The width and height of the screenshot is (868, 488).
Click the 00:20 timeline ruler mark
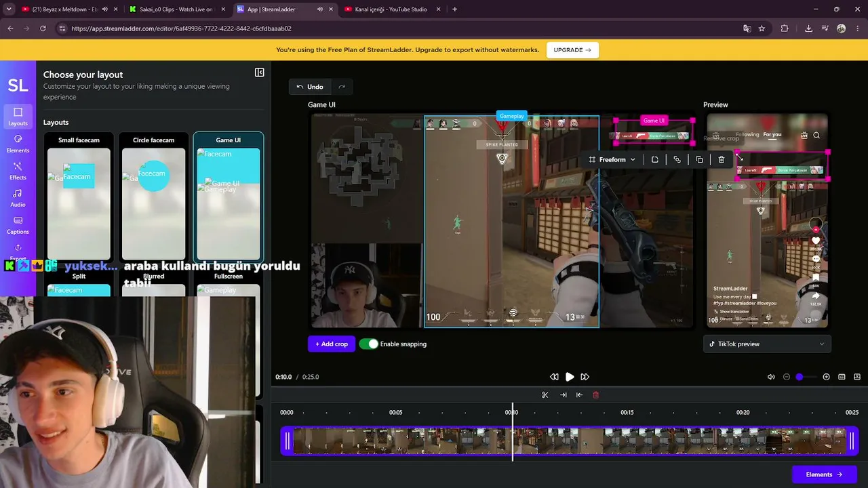pyautogui.click(x=743, y=412)
